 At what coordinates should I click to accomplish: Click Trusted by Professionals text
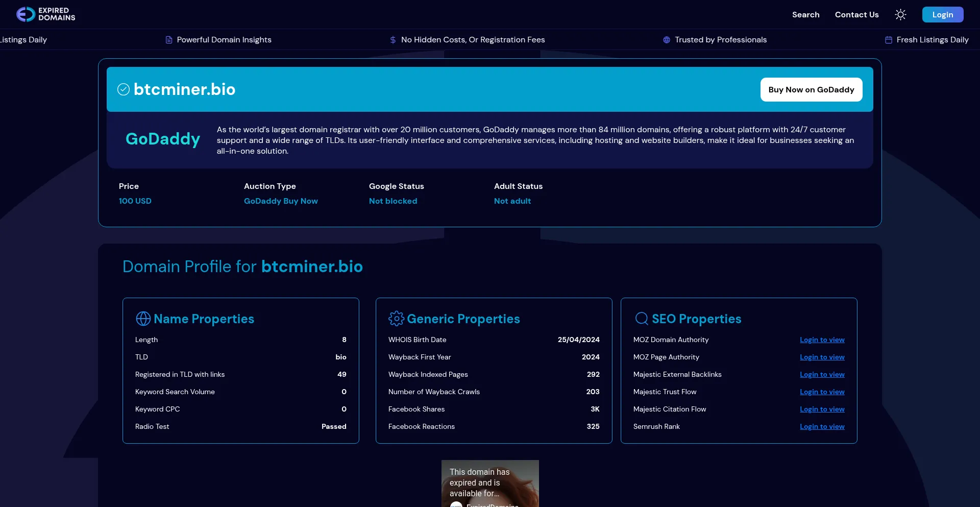point(721,40)
